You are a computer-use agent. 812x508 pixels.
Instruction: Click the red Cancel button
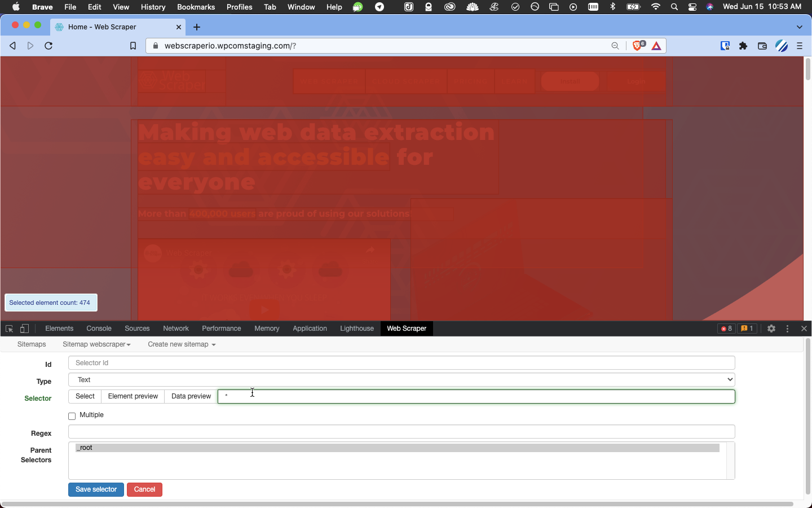pos(144,489)
